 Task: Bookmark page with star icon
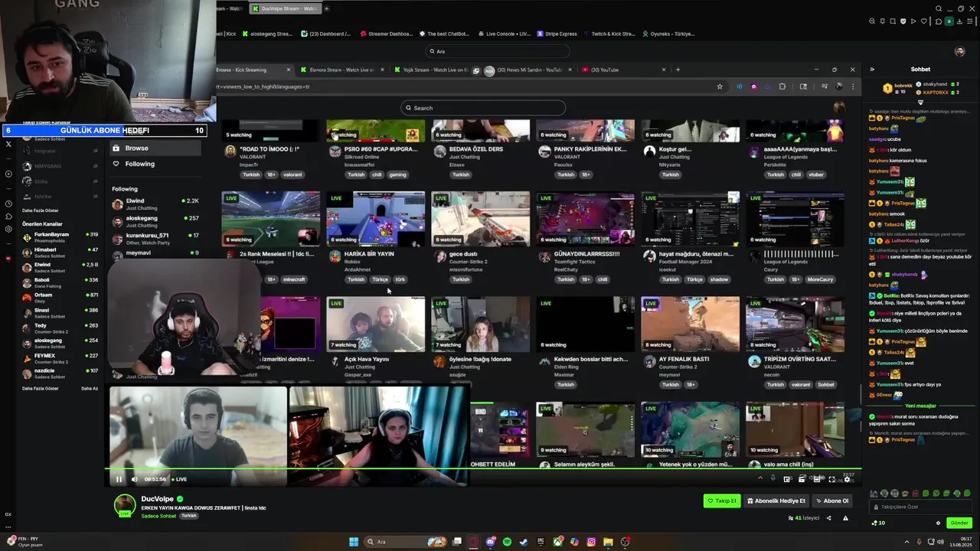tap(720, 86)
